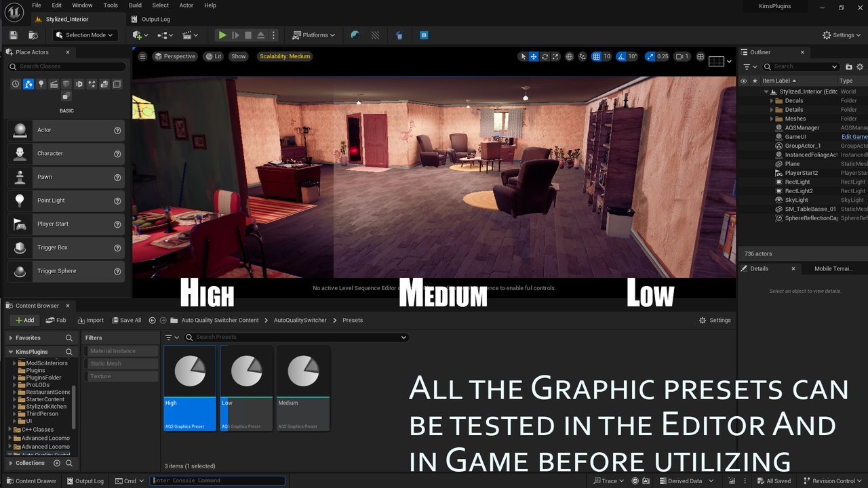Screen dimensions: 868x488
Task: Switch to the Output Log tab
Action: 151,19
